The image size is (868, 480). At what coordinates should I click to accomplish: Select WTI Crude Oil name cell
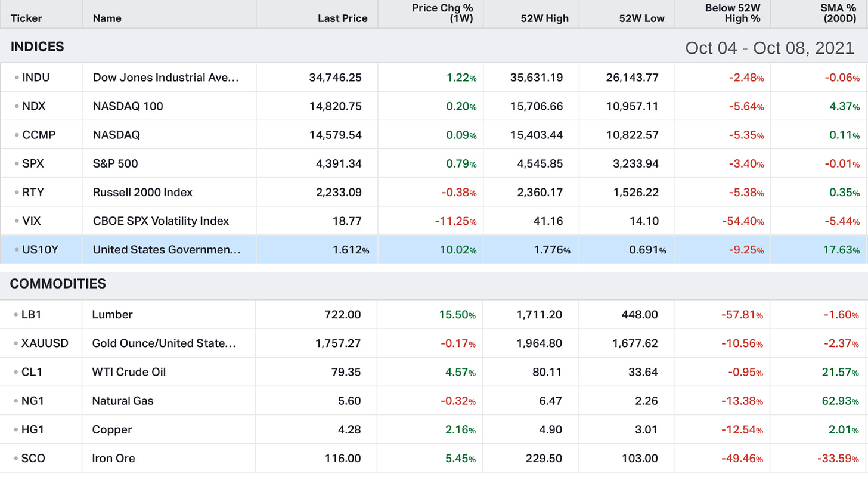[x=129, y=372]
